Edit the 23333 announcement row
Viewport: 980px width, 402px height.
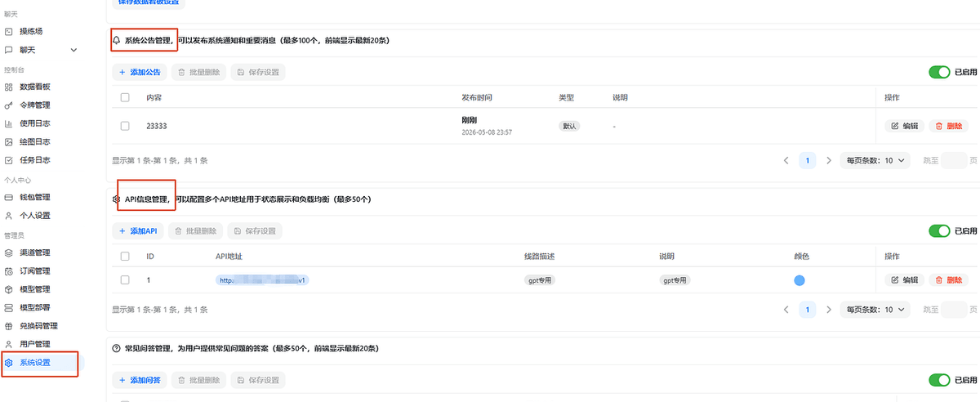click(904, 126)
